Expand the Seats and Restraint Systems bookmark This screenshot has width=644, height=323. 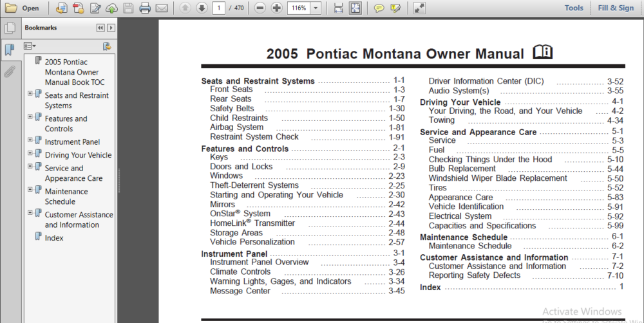pyautogui.click(x=30, y=93)
